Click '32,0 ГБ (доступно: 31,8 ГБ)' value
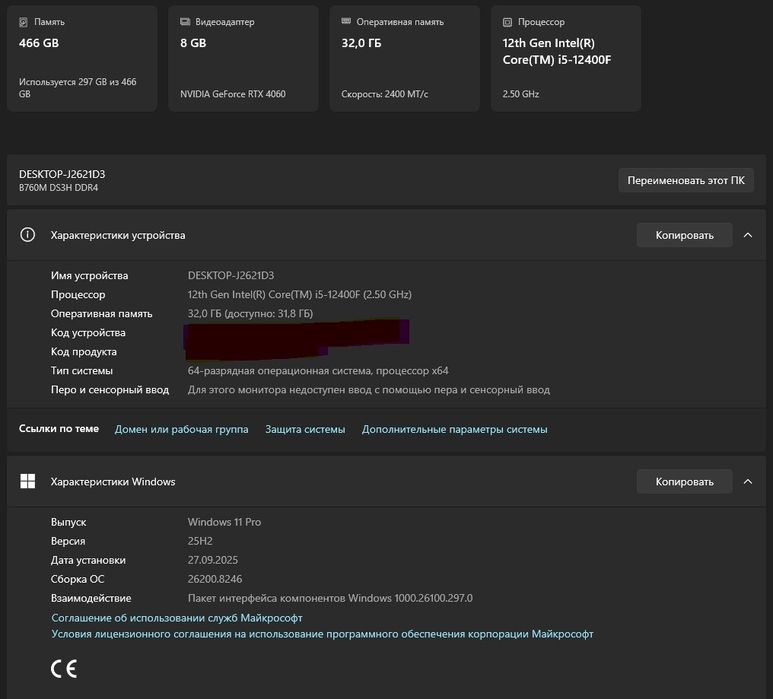 tap(250, 314)
